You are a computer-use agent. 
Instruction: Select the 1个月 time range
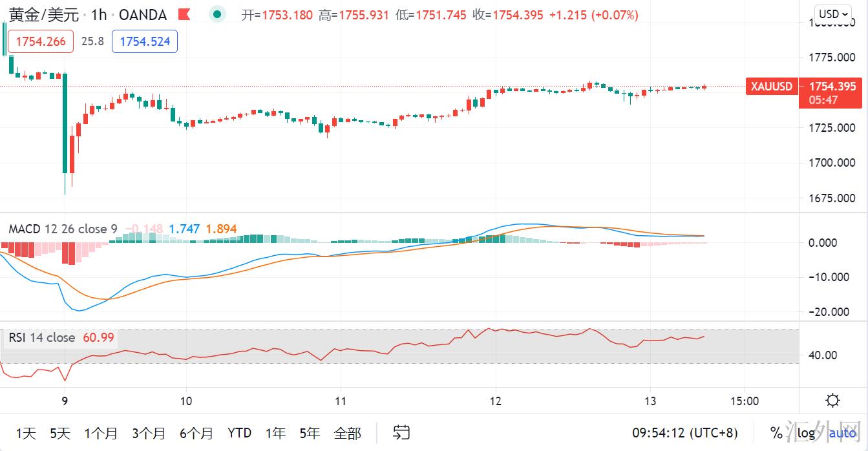101,433
